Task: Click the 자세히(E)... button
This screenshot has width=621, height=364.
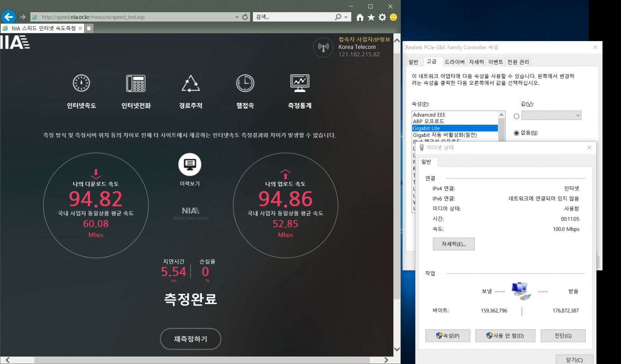Action: tap(454, 244)
